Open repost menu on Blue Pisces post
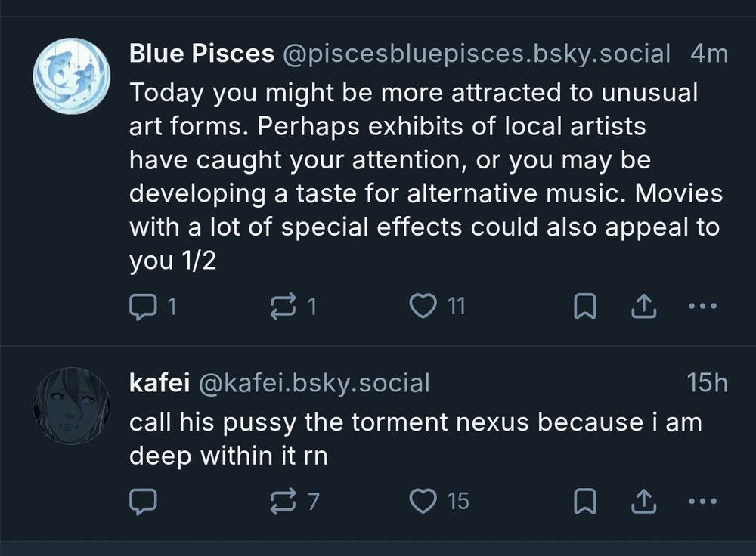Screen dimensions: 756x556 point(280,306)
